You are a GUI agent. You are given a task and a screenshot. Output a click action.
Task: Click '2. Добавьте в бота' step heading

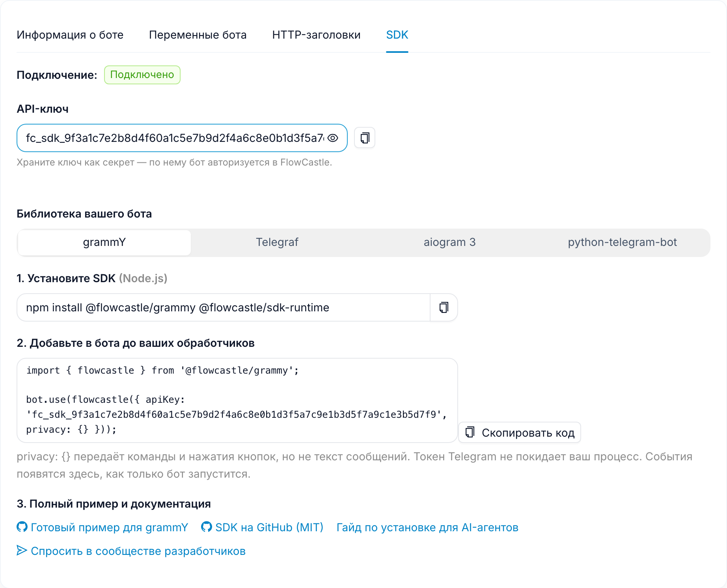[x=136, y=343]
